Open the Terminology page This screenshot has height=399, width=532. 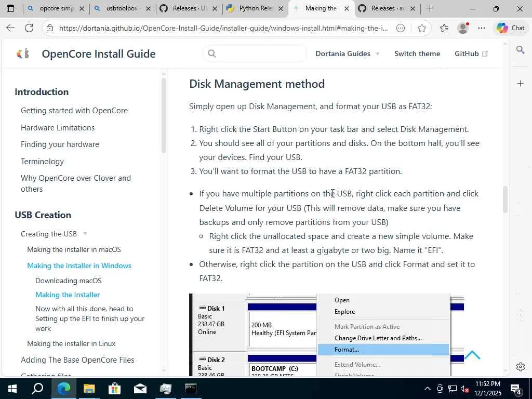pyautogui.click(x=42, y=162)
